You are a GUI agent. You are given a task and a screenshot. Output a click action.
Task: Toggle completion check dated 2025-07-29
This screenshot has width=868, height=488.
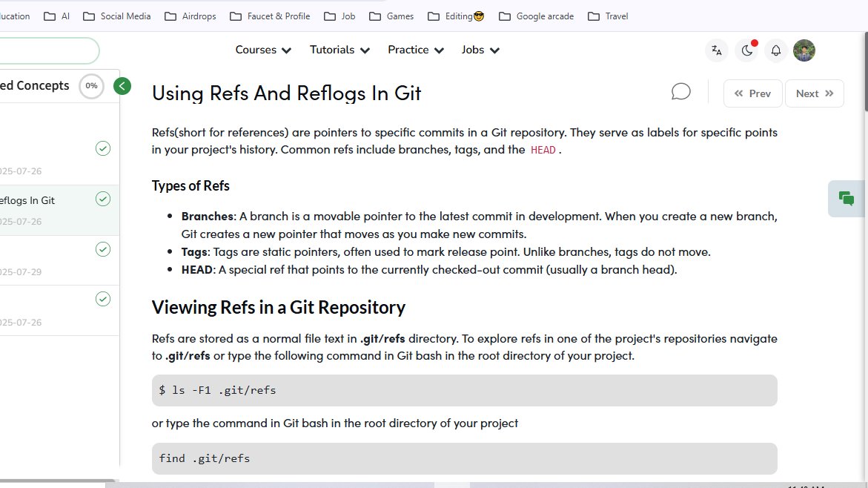[x=103, y=249]
